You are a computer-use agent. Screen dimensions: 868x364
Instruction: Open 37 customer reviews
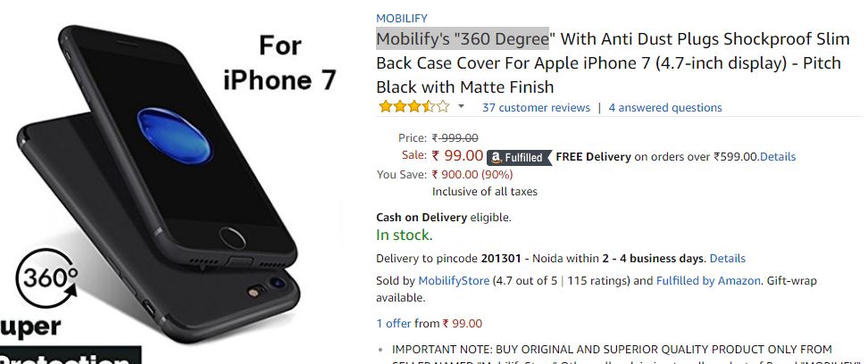pos(536,107)
